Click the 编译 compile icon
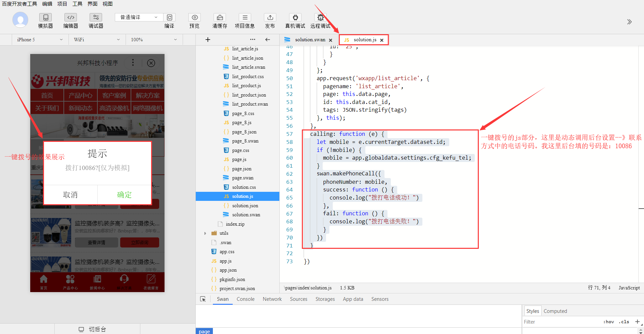The width and height of the screenshot is (644, 334). (170, 17)
